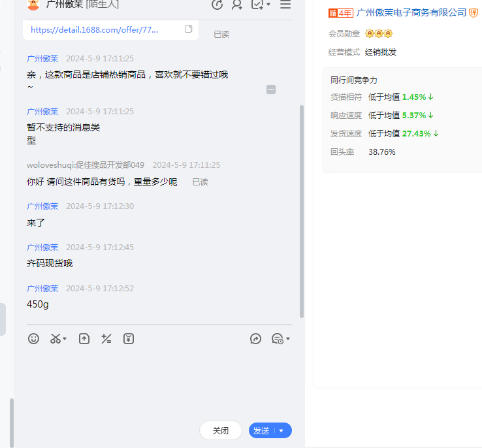Viewport: 482px width, 448px height.
Task: Click the more options bubble beside message
Action: [271, 89]
